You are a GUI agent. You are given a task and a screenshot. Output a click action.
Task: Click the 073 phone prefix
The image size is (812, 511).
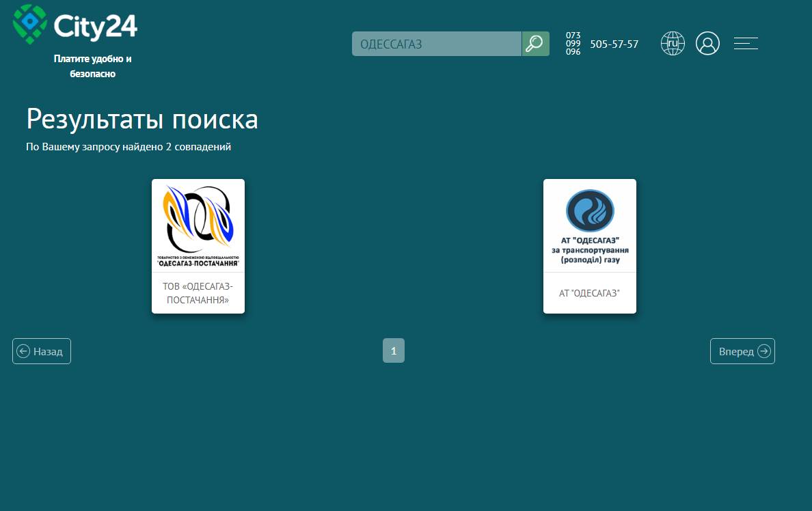click(x=573, y=35)
